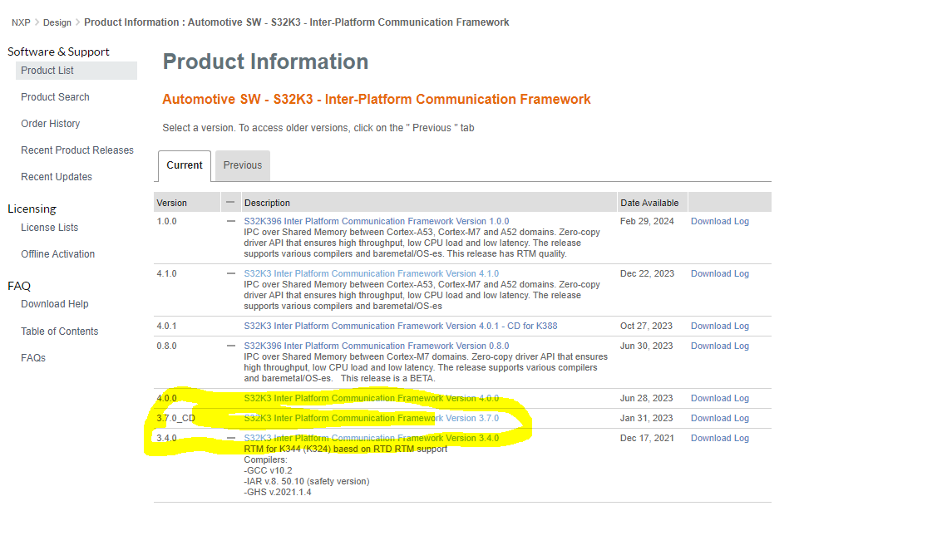Go to Product Search in sidebar
The height and width of the screenshot is (560, 947).
[x=55, y=97]
